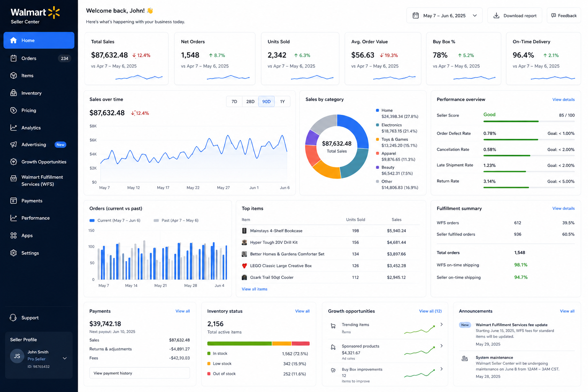Open the May 7 – Jun 6, 2025 date dropdown
Viewport: 588px width, 392px height.
pos(444,16)
